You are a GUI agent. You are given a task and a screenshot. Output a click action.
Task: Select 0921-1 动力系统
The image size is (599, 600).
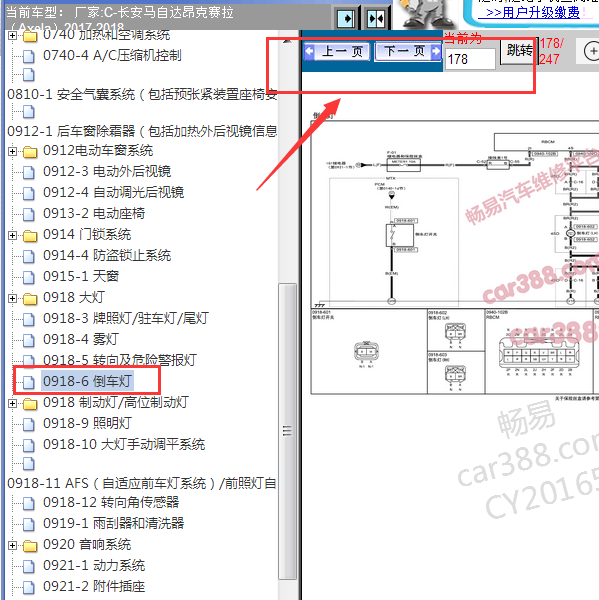click(94, 566)
